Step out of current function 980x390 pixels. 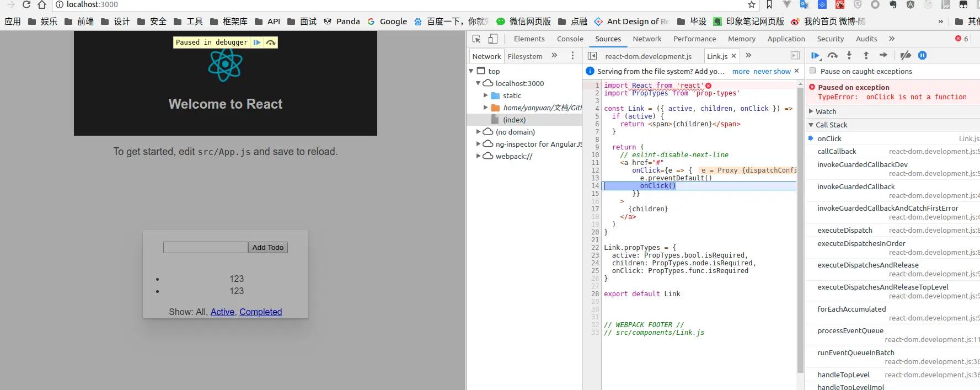pyautogui.click(x=866, y=55)
